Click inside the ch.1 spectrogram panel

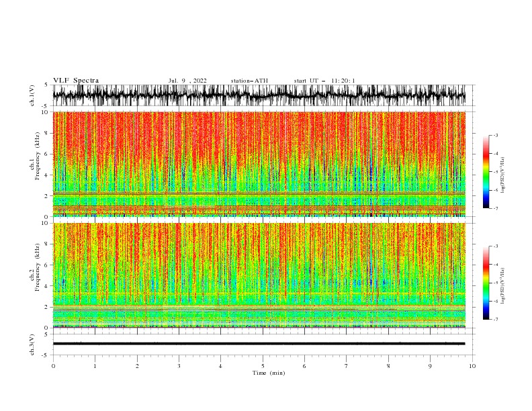tap(259, 164)
